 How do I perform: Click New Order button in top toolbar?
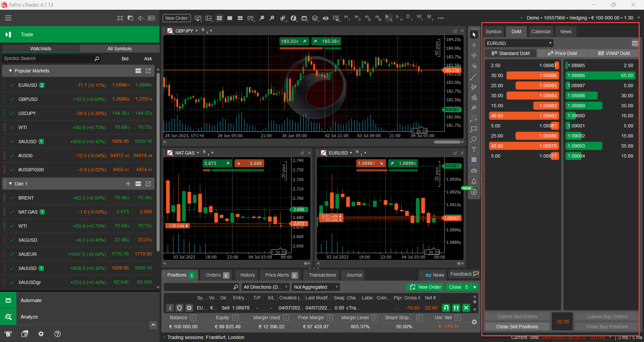tap(176, 18)
